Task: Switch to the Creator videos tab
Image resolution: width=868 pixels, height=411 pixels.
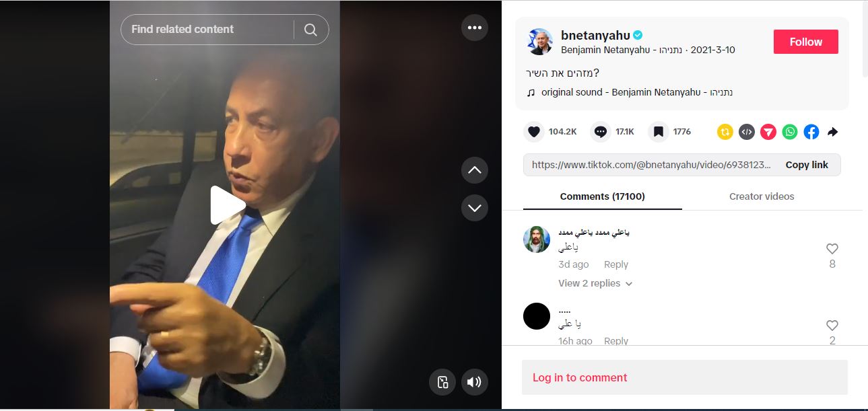Action: (x=762, y=196)
